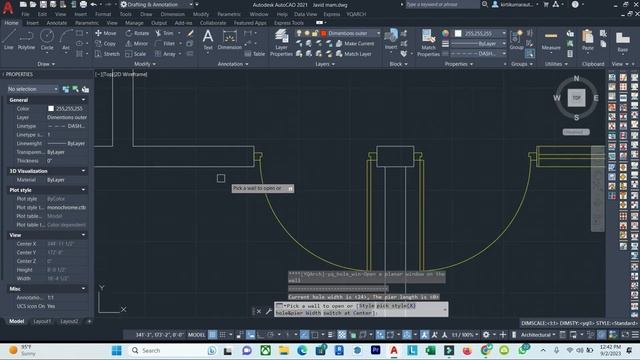640x360 pixels.
Task: Collapse the Plot style section
Action: 83,190
